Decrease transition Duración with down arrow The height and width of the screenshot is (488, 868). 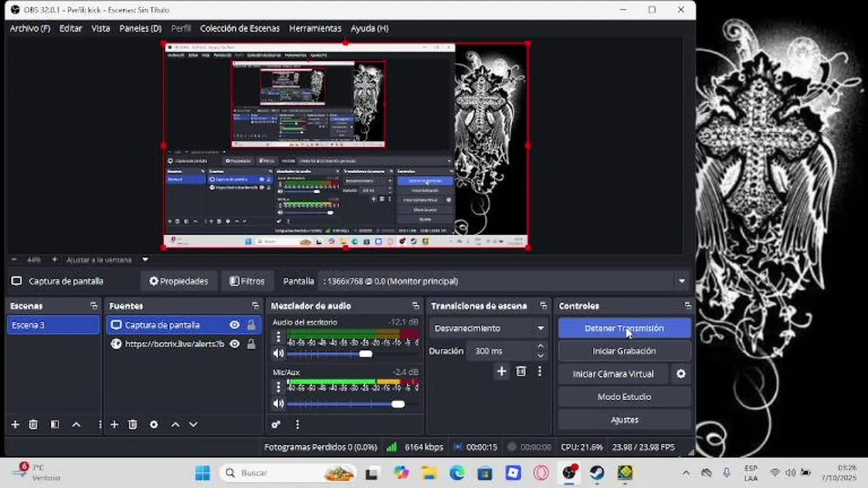coord(540,355)
